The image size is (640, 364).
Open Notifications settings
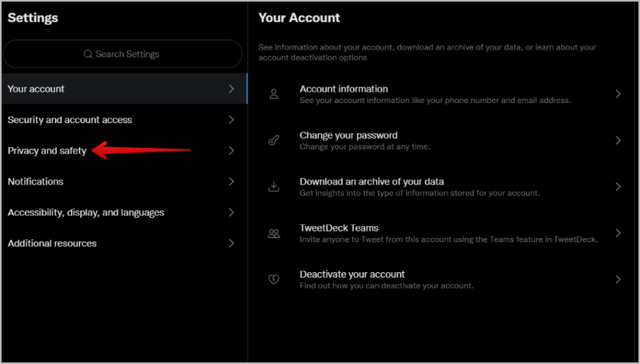point(124,182)
